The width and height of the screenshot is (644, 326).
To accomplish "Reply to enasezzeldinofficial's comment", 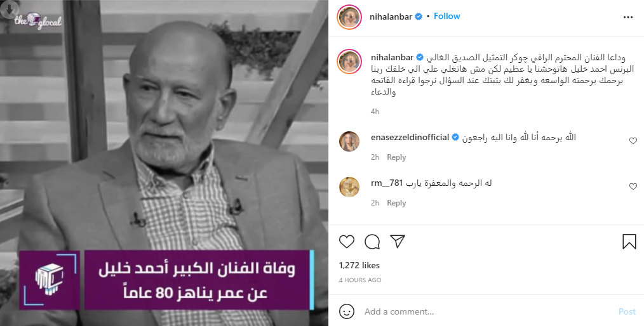I will click(396, 157).
